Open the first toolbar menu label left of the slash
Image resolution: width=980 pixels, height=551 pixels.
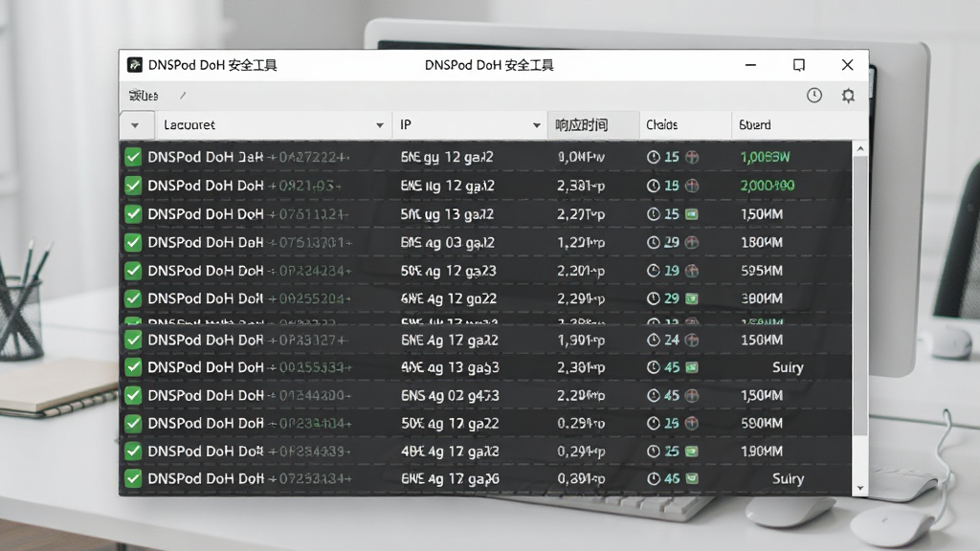[x=144, y=96]
